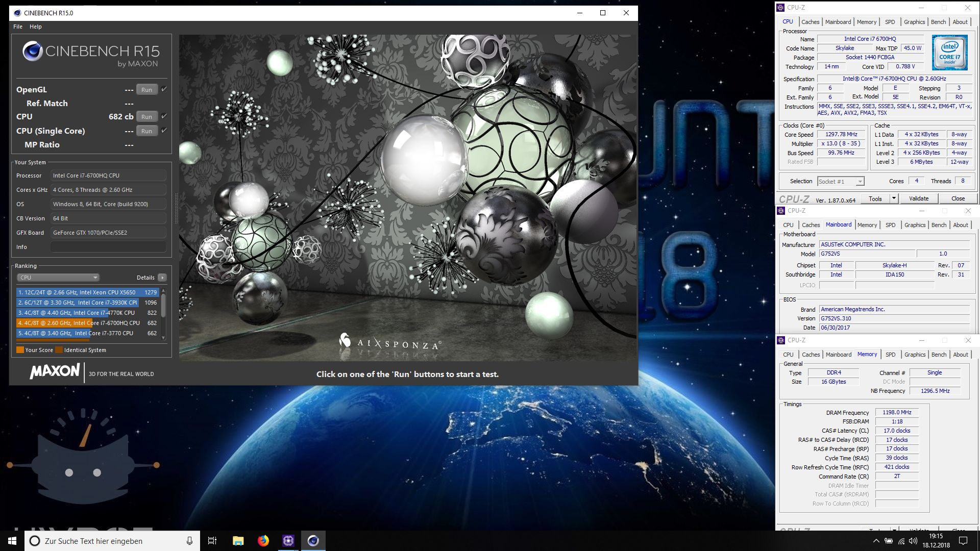
Task: Open the Help menu in Cinebench
Action: pyautogui.click(x=36, y=27)
